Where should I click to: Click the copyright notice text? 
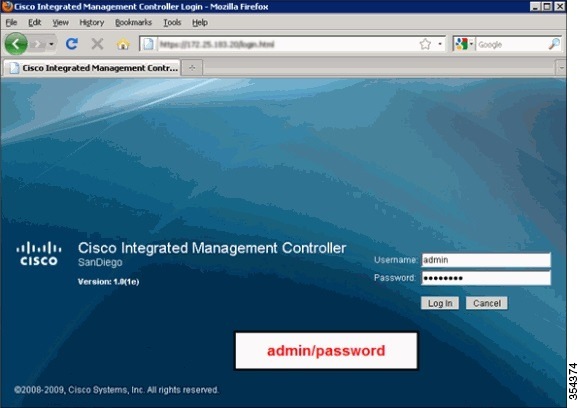click(116, 390)
